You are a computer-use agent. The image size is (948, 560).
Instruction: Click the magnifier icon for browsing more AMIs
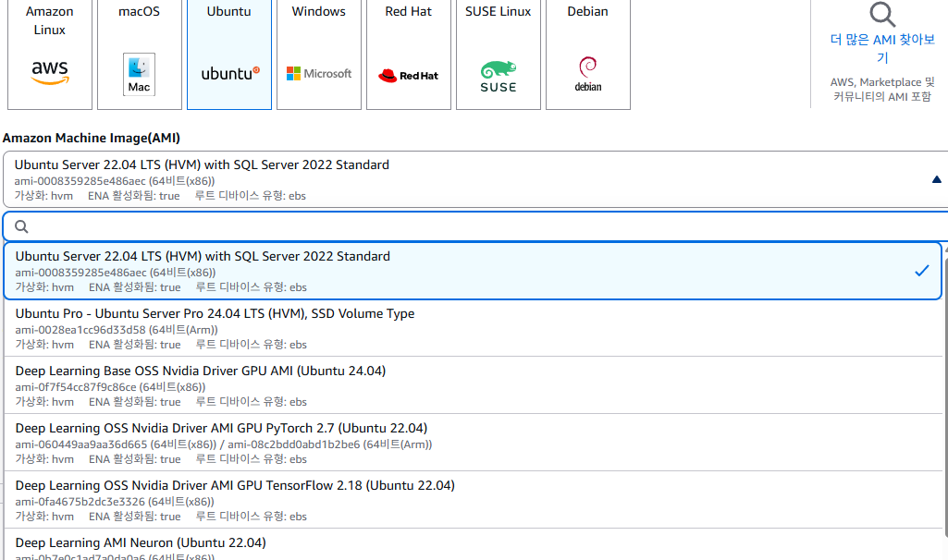coord(882,15)
